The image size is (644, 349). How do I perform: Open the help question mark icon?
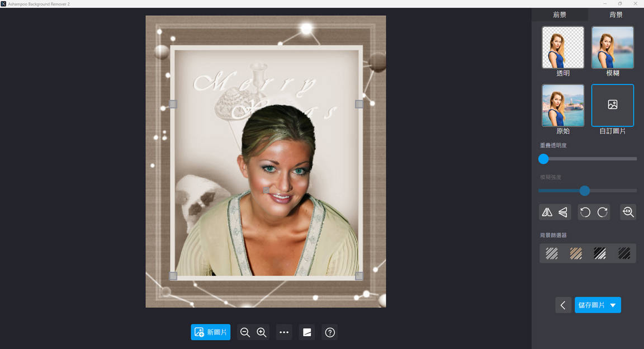(330, 332)
